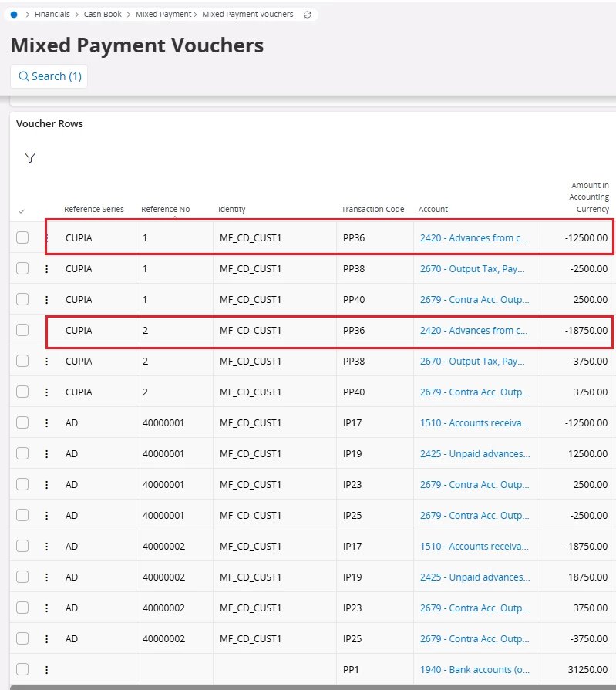616x690 pixels.
Task: Open 2420 Advances link in CUPIA 1 row
Action: click(x=473, y=238)
